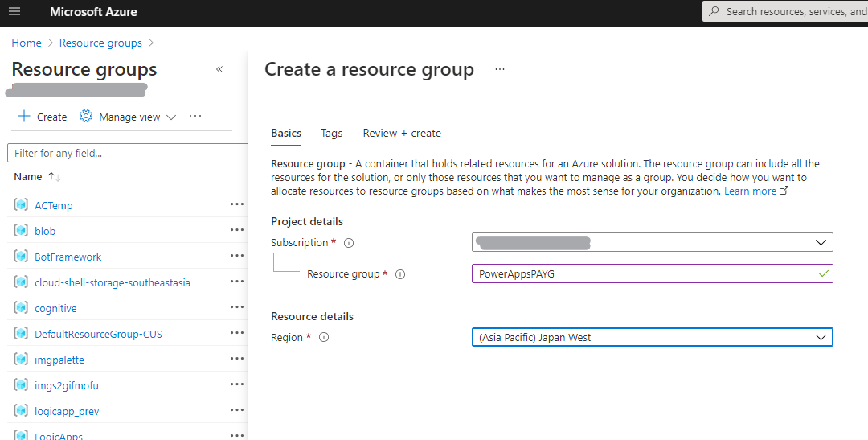Click the Name column sort arrows
The width and height of the screenshot is (868, 440).
pyautogui.click(x=55, y=177)
